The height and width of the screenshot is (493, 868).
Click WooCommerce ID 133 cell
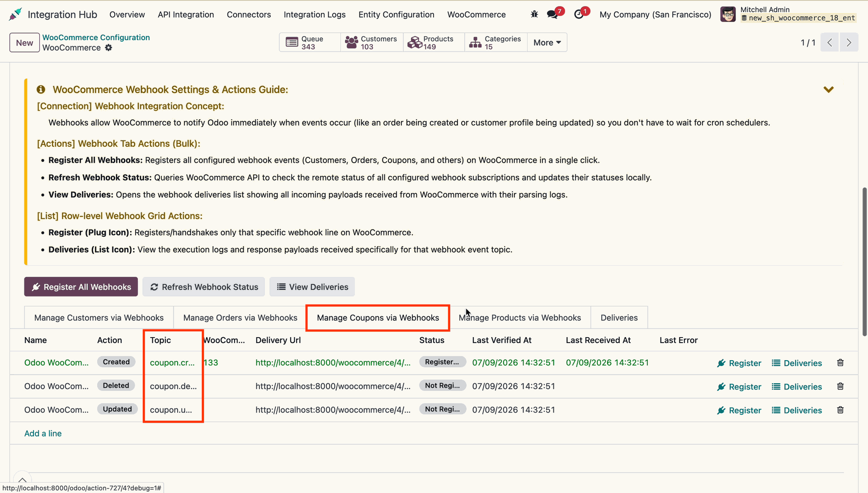pos(211,363)
